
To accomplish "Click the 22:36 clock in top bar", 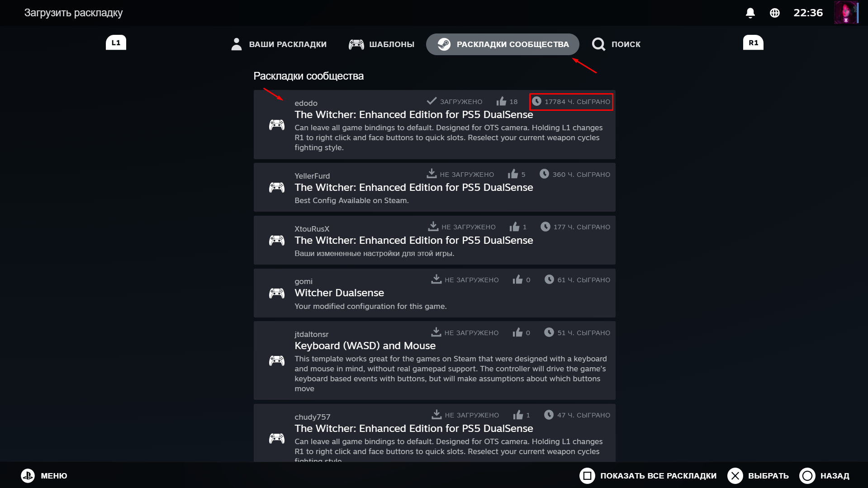I will pos(808,13).
